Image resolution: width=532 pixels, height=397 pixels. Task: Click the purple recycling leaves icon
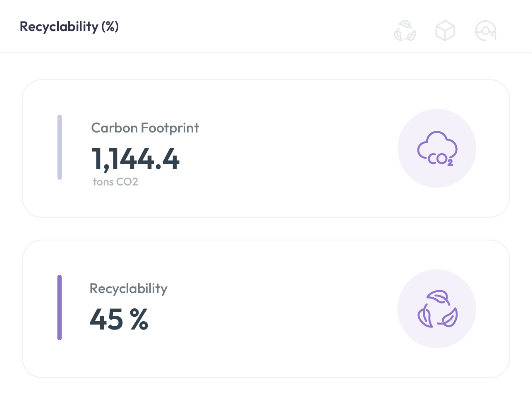click(437, 309)
